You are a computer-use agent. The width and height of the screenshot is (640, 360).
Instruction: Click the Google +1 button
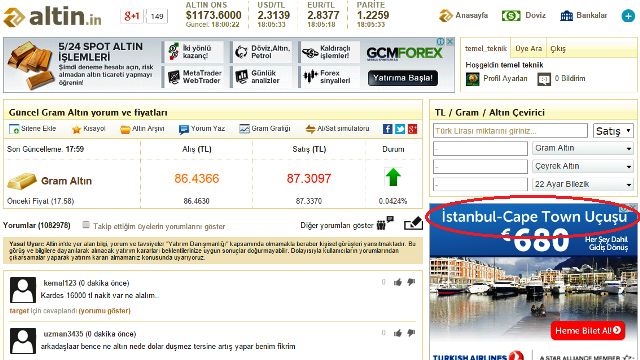[x=132, y=16]
